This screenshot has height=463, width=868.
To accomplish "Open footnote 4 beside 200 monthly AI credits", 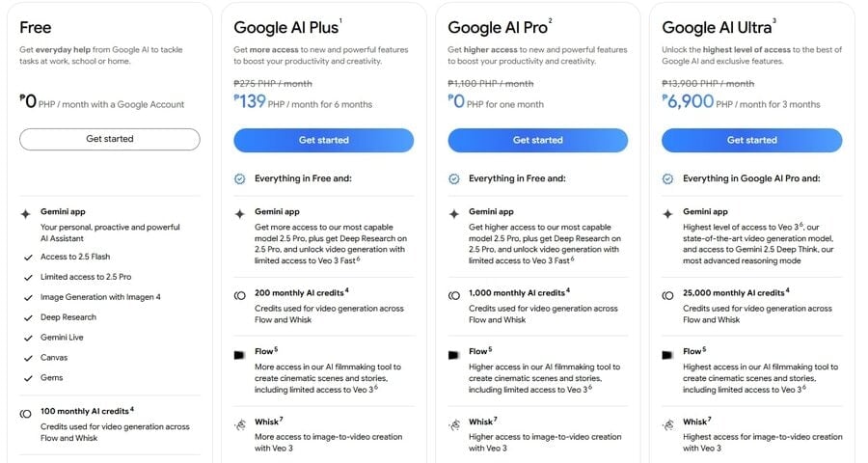I will click(x=346, y=289).
